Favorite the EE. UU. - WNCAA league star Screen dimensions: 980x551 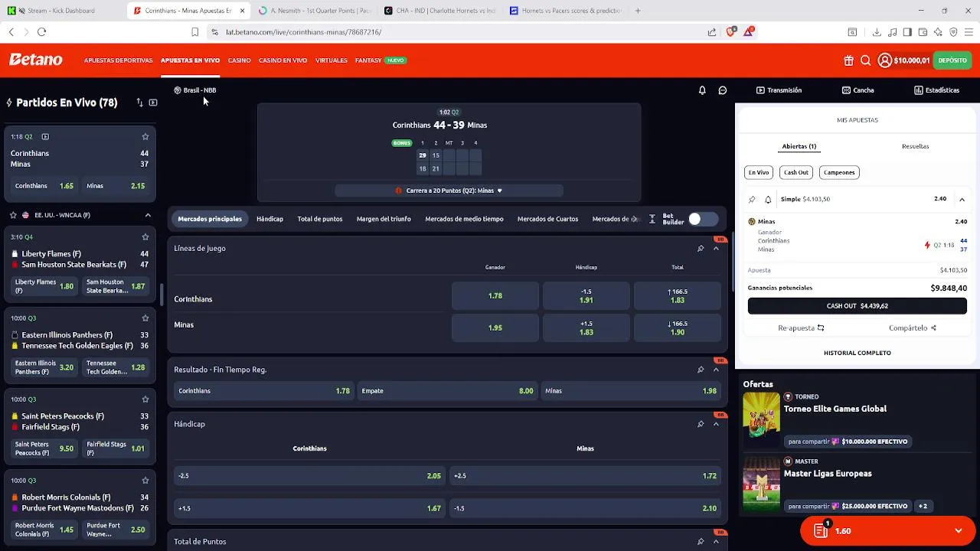[x=13, y=215]
